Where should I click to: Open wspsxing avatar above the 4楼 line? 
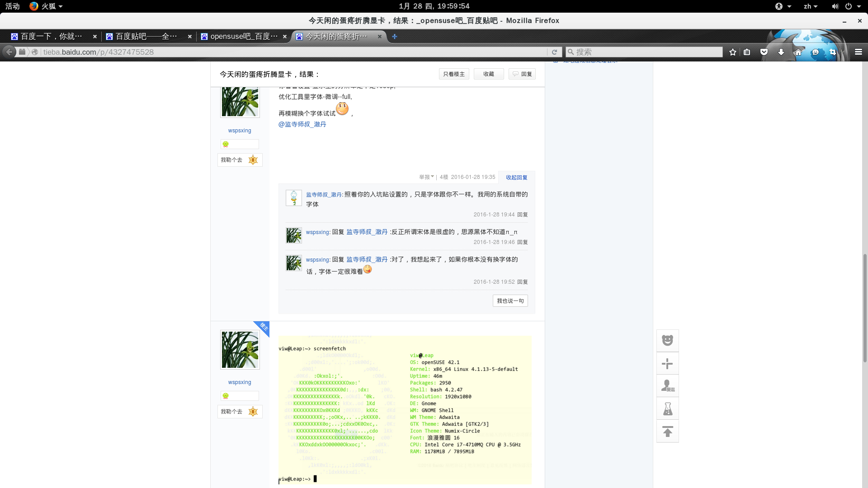click(x=240, y=102)
